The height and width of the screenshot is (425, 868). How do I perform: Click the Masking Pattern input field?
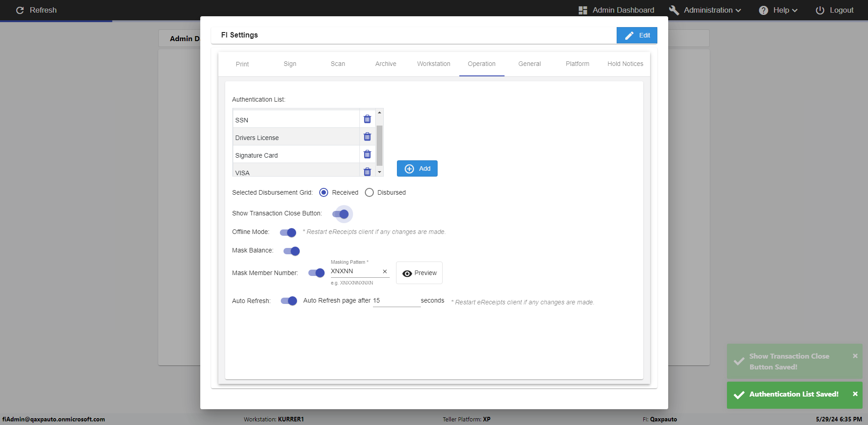click(355, 271)
